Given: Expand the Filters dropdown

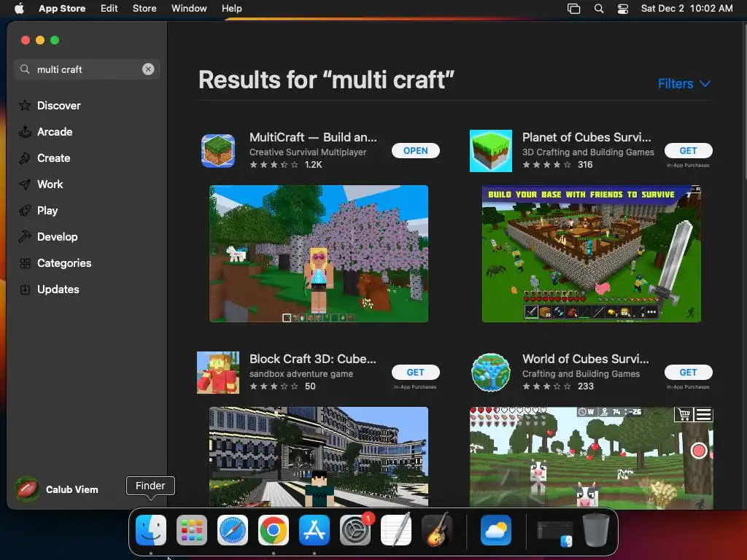Looking at the screenshot, I should click(684, 84).
